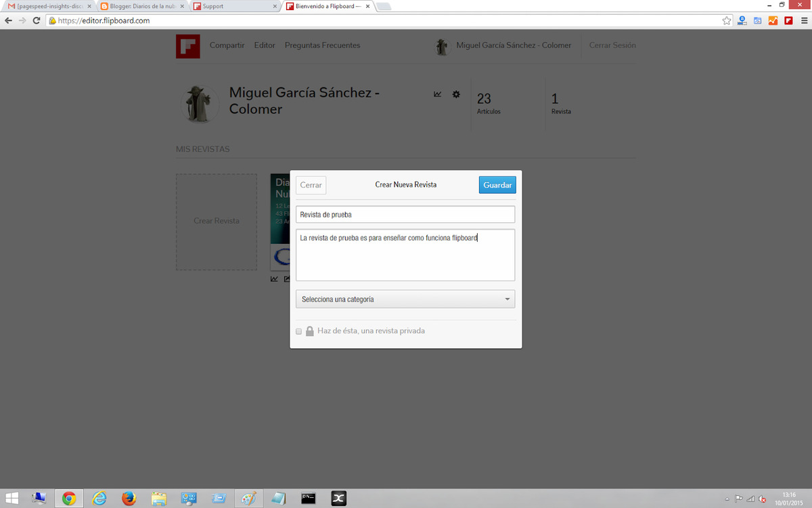This screenshot has height=508, width=812.
Task: Click the Google Analytics extension icon
Action: (x=773, y=20)
